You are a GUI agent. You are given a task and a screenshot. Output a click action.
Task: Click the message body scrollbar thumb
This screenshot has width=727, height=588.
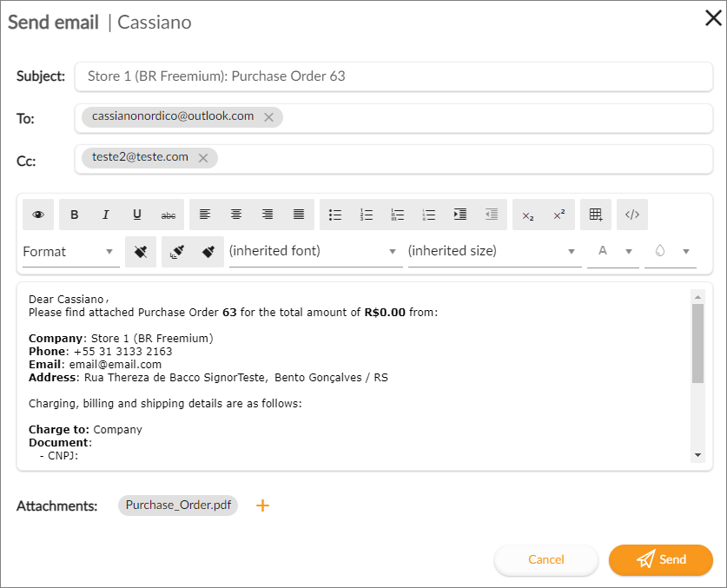tap(697, 344)
